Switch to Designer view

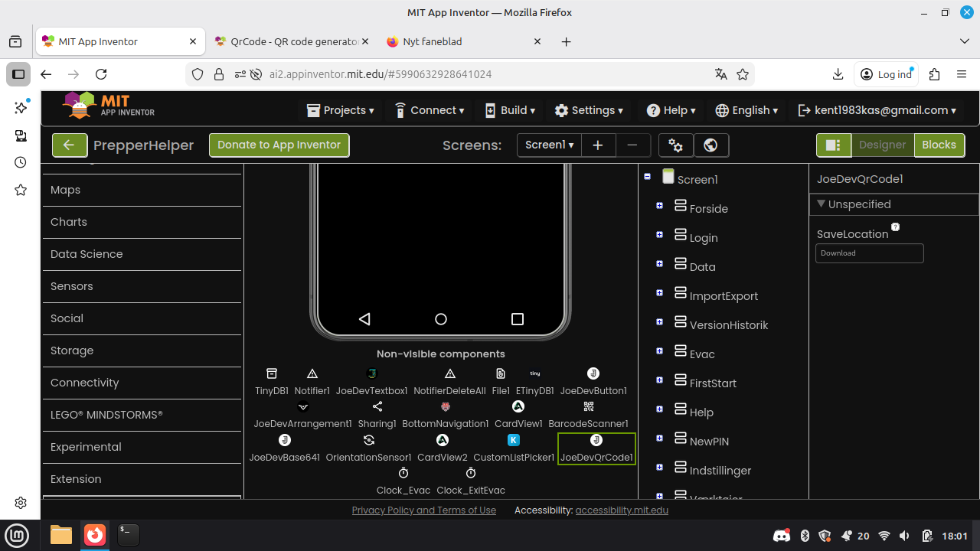pos(882,145)
